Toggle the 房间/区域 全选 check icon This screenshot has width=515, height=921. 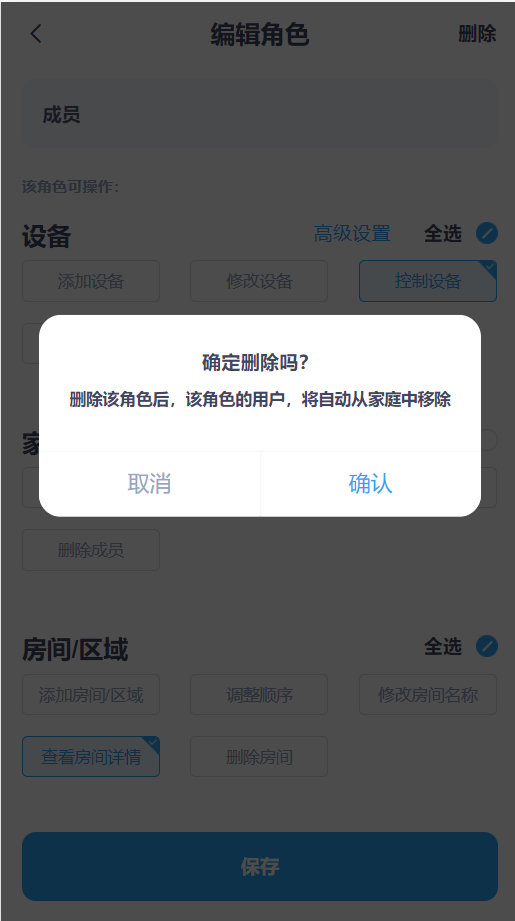point(487,646)
